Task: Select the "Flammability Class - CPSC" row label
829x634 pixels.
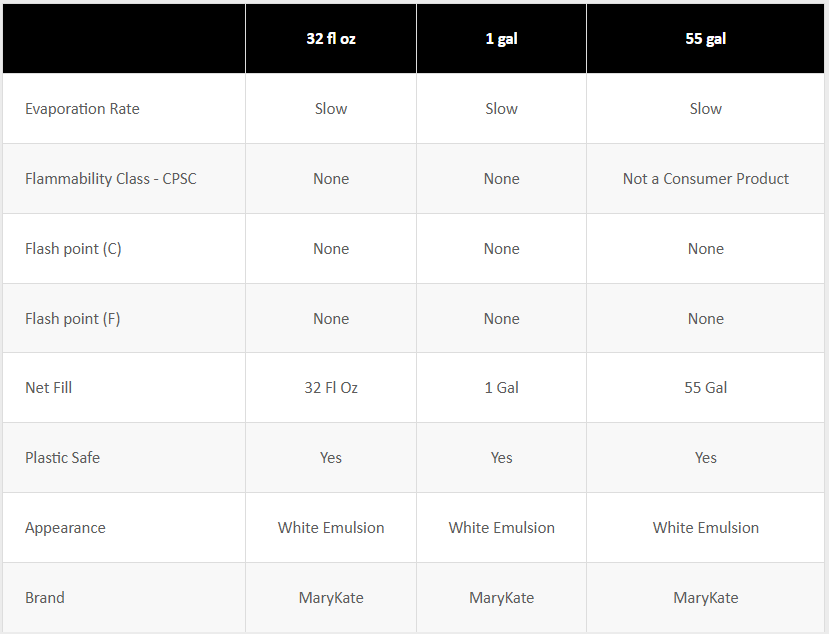Action: click(x=111, y=179)
